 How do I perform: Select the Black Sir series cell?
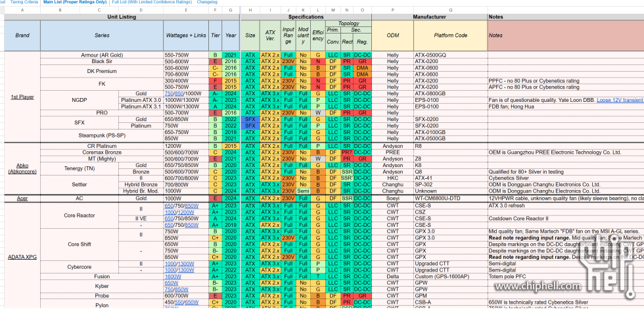click(x=102, y=61)
